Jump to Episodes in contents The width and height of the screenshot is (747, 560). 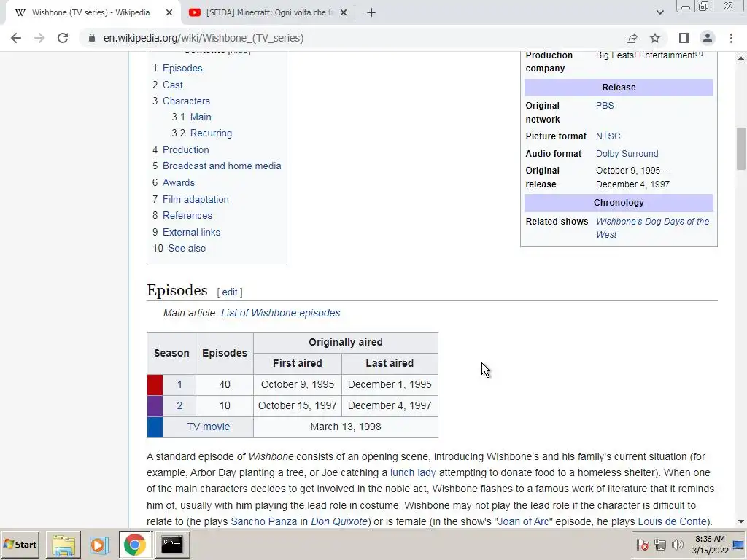point(182,68)
